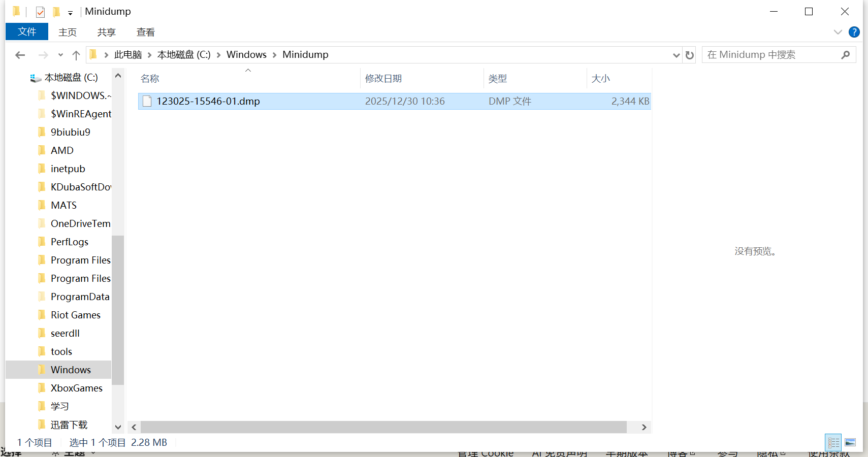Viewport: 868px width, 457px height.
Task: Select the 123025-15546-01.dmp file
Action: coord(395,101)
